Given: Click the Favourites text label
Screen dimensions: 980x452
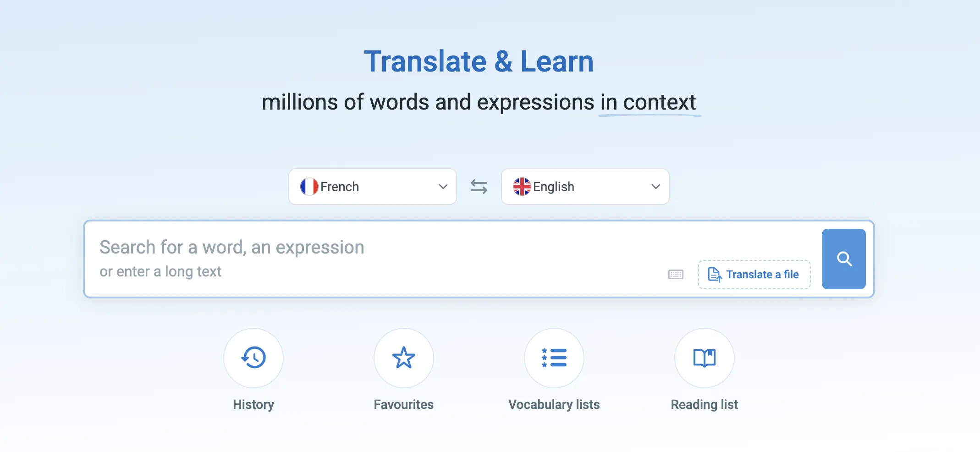Looking at the screenshot, I should tap(404, 404).
